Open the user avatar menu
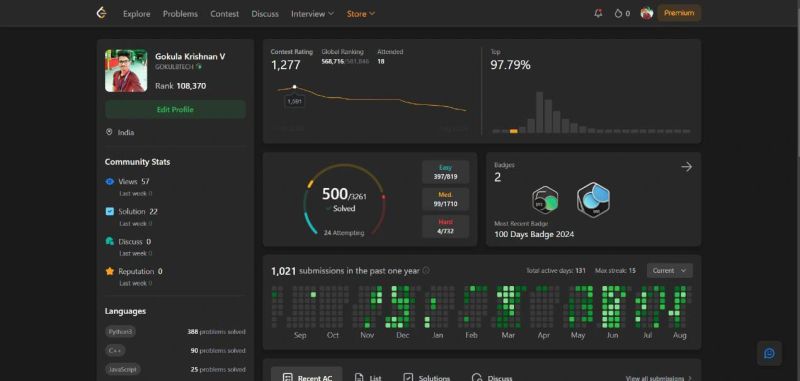The image size is (800, 381). tap(646, 13)
